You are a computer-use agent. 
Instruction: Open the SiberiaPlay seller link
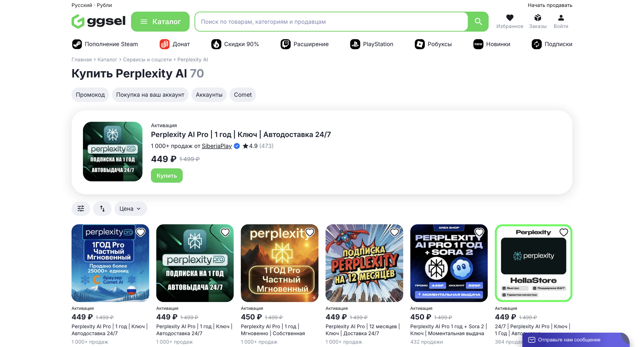click(217, 146)
